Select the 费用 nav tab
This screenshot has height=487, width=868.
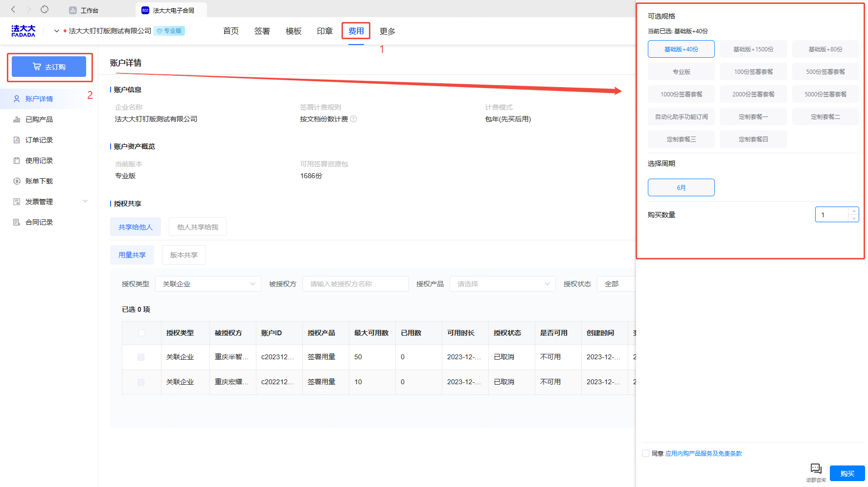tap(356, 31)
